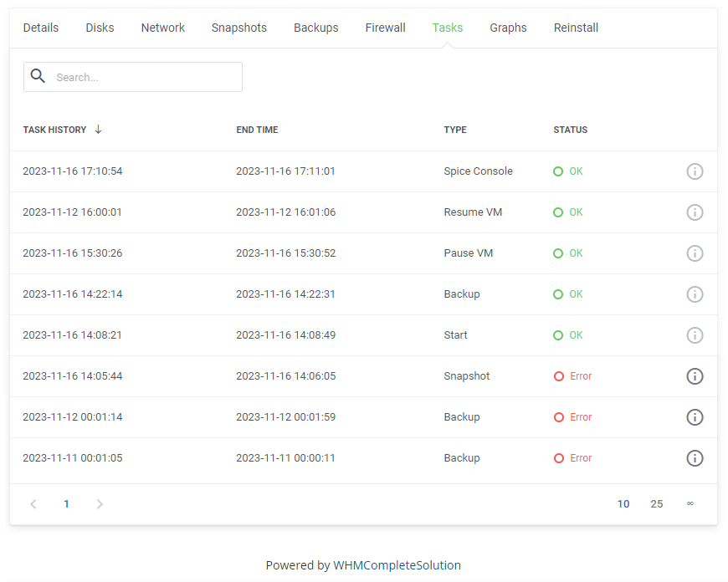Screen dimensions: 728x582
Task: Select the Tasks tab
Action: 448,28
